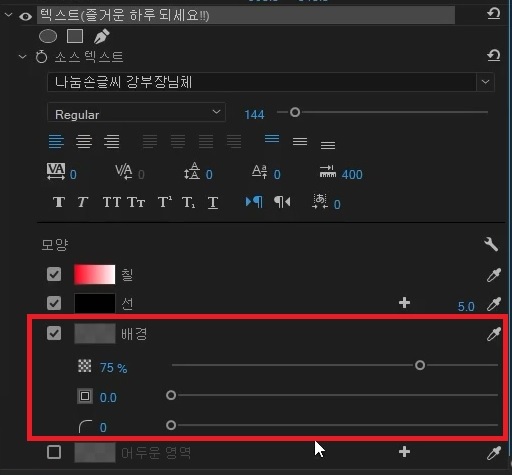Apply underline style

point(213,202)
